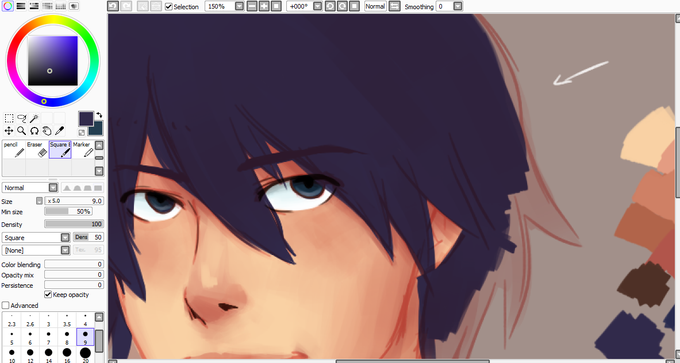Click the Normal view mode button
The width and height of the screenshot is (680, 363).
[375, 7]
